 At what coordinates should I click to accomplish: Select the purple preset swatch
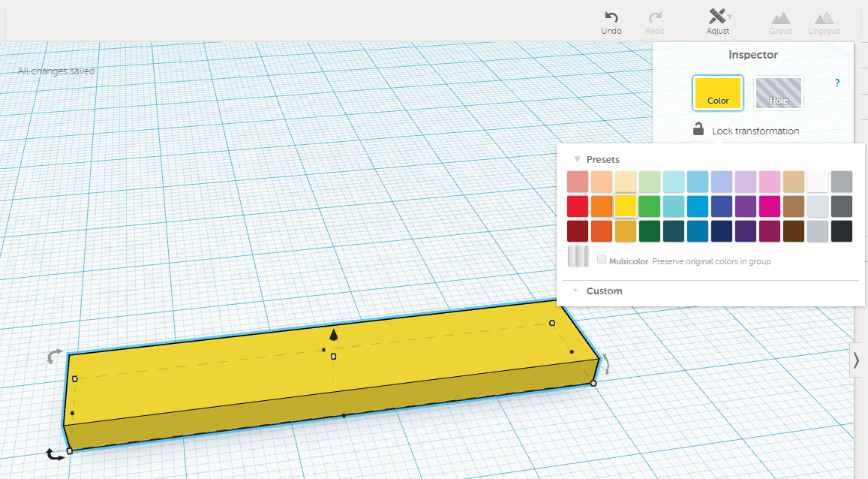746,206
